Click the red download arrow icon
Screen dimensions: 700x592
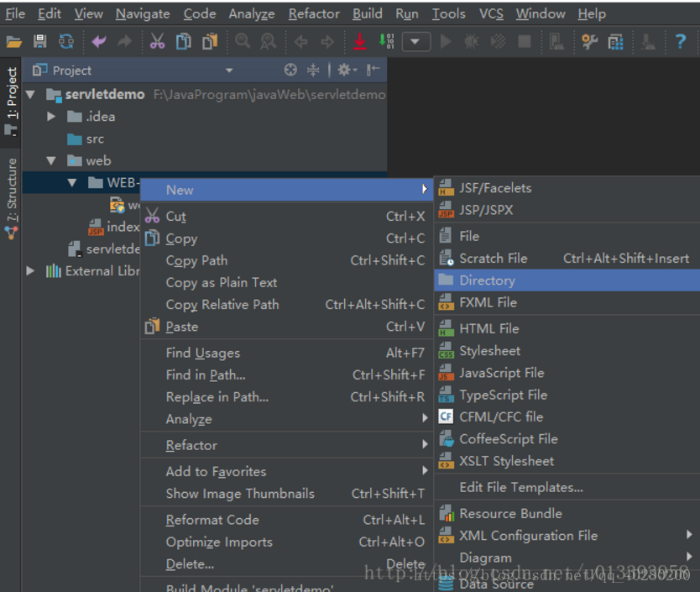(x=360, y=41)
